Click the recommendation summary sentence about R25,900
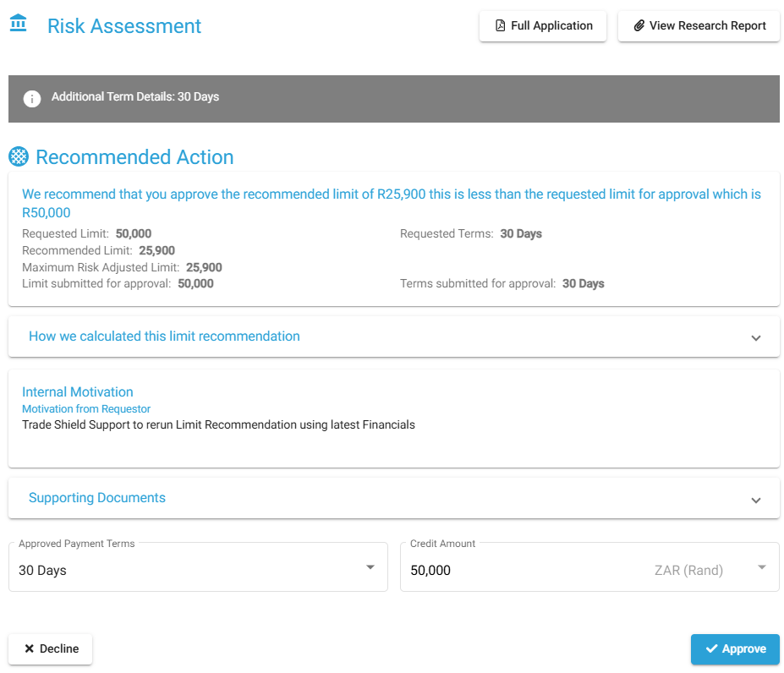The image size is (784, 673). coord(392,203)
